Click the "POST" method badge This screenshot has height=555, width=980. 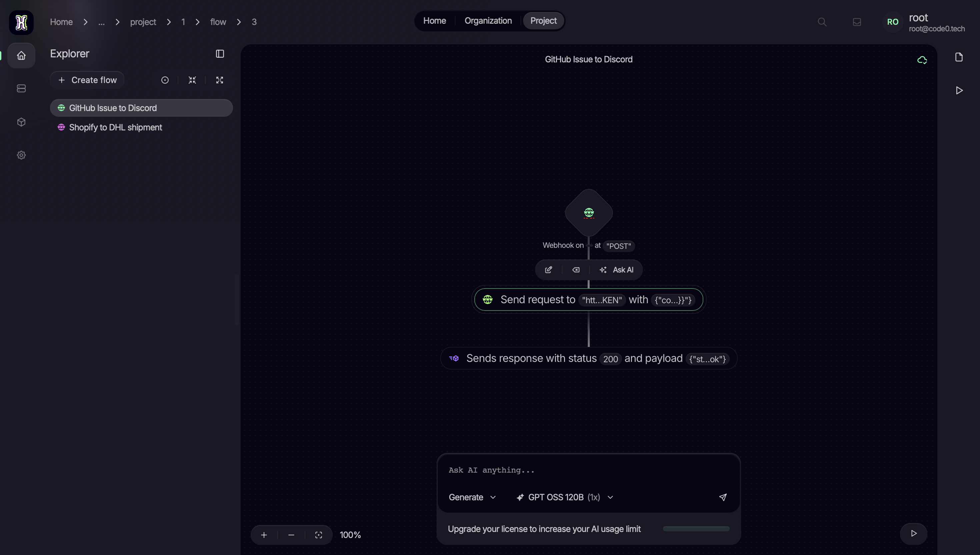point(619,246)
